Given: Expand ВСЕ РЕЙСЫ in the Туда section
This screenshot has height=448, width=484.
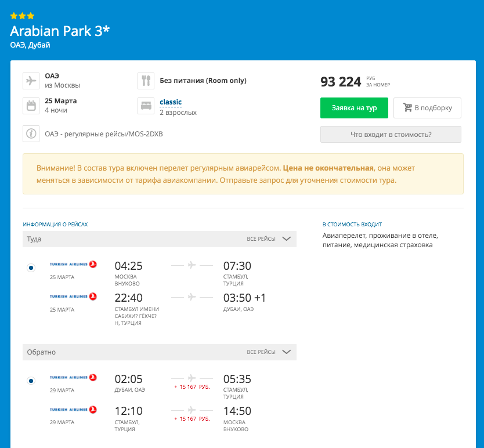Looking at the screenshot, I should coord(269,239).
